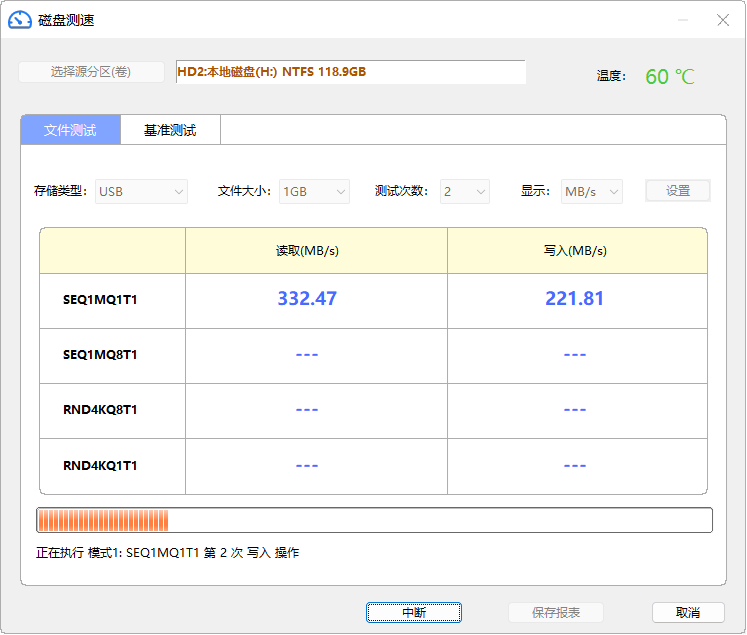Open the 显示 MB/s unit dropdown
Screen dimensions: 747x635
click(x=592, y=192)
